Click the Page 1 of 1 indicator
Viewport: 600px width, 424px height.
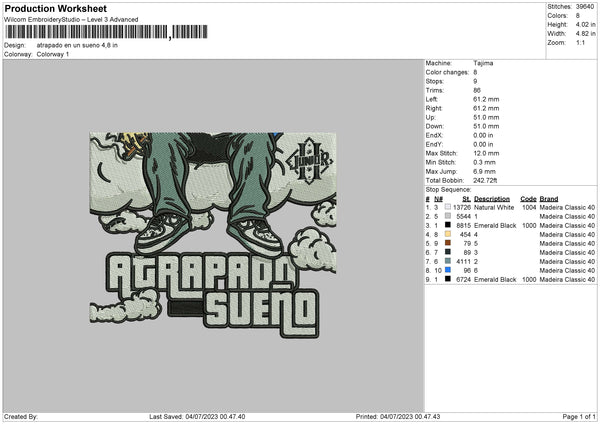[579, 416]
